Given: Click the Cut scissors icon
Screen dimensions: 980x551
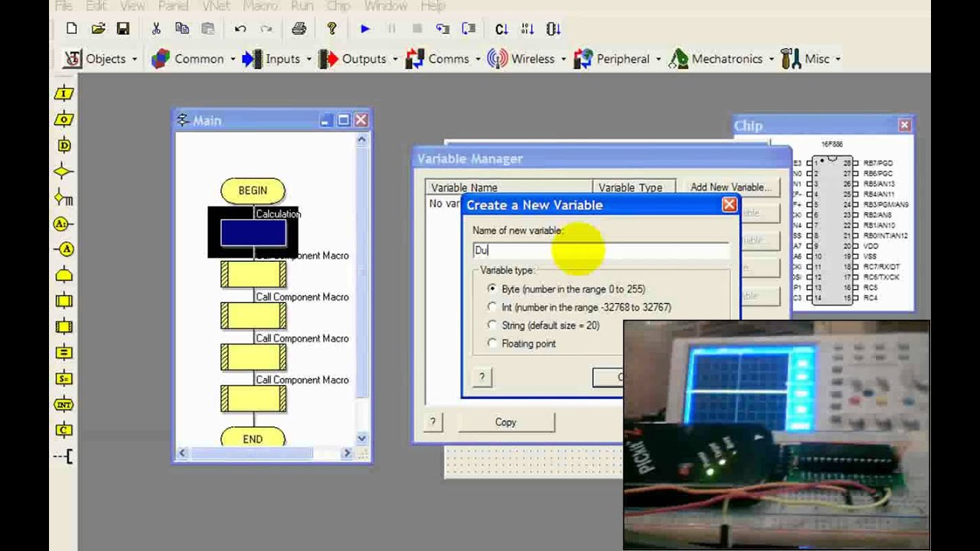Looking at the screenshot, I should click(156, 29).
